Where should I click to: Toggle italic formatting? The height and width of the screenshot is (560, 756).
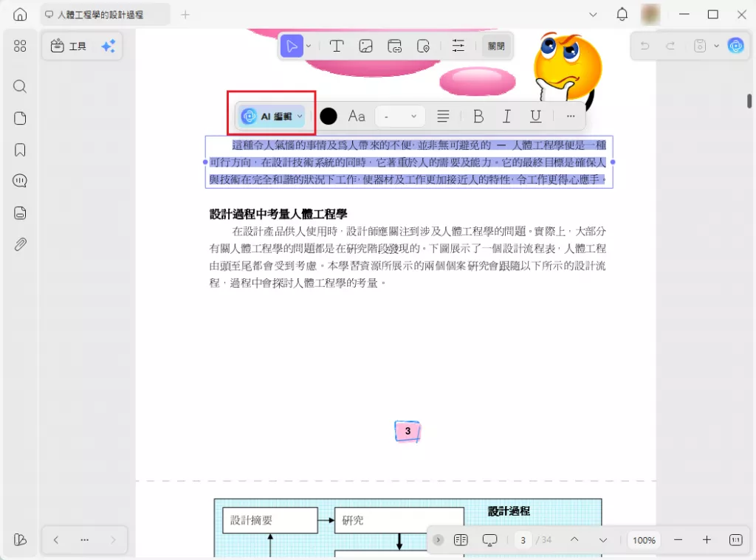(x=506, y=116)
